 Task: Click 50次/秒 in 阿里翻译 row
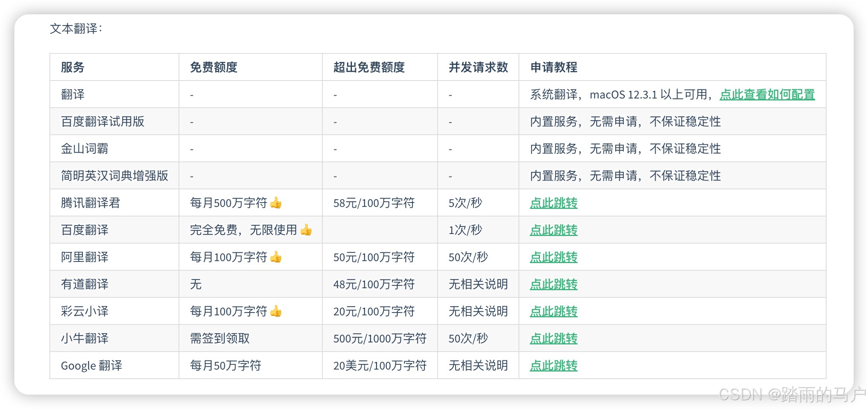click(x=468, y=257)
